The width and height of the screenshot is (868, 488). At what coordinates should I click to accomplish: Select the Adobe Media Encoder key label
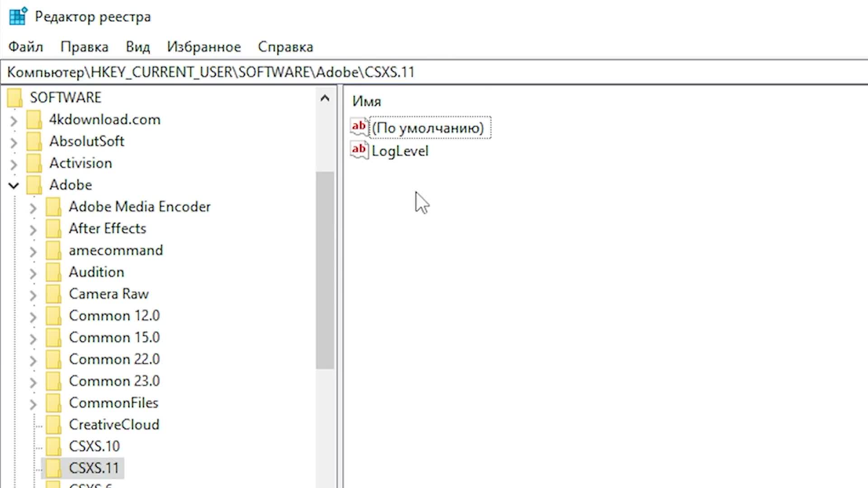point(140,206)
